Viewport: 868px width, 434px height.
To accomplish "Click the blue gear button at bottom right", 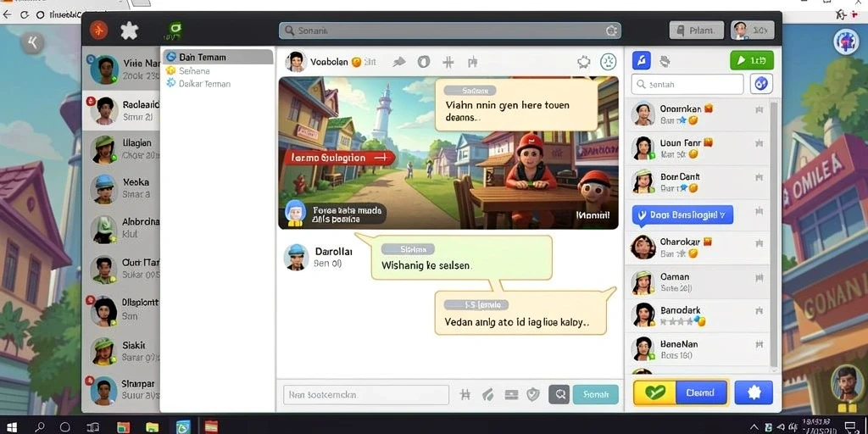I will (x=754, y=392).
